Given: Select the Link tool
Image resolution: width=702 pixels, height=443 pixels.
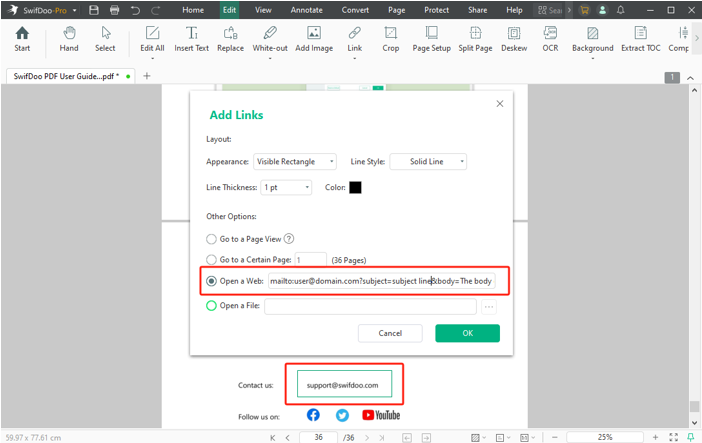Looking at the screenshot, I should [x=355, y=39].
